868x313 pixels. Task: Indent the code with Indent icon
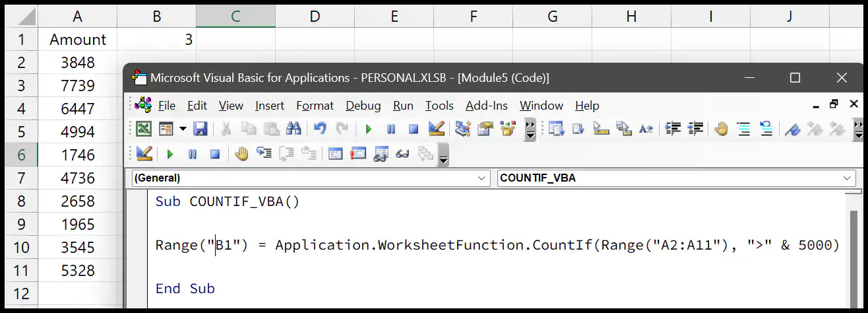click(x=673, y=129)
